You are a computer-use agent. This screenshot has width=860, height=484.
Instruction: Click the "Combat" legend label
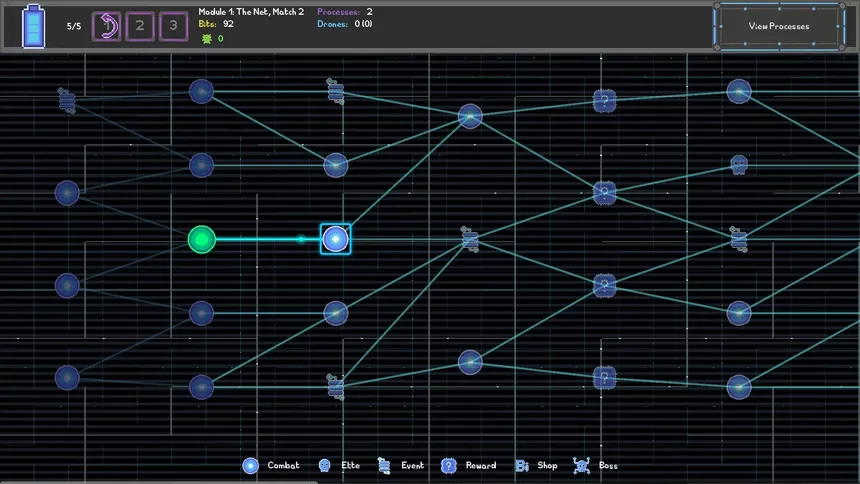tap(284, 465)
